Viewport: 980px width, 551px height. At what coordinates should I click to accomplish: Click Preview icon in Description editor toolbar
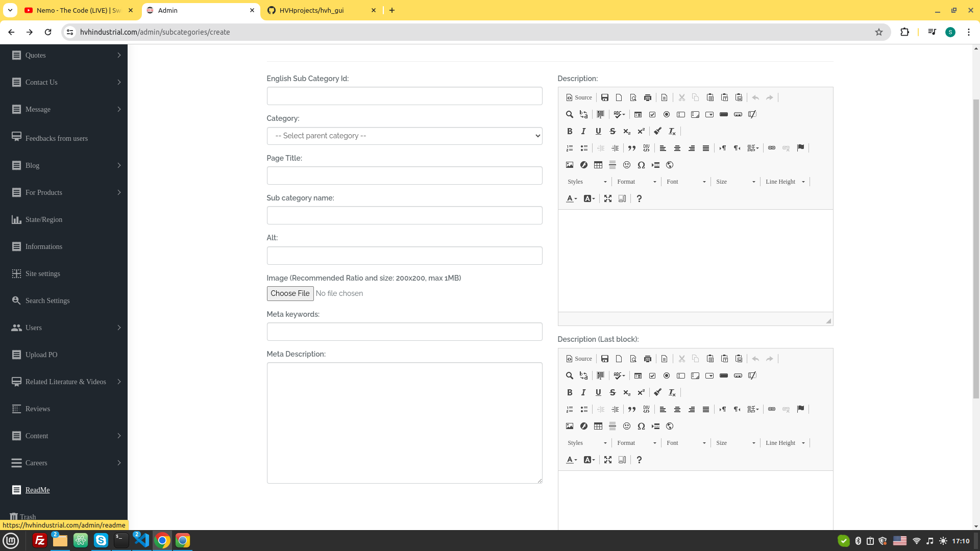pyautogui.click(x=633, y=97)
